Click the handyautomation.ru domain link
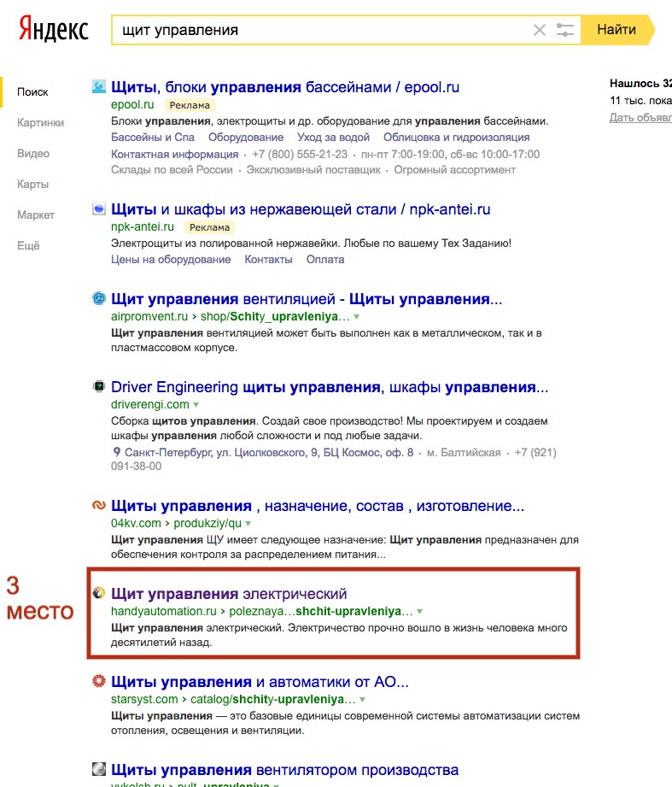The width and height of the screenshot is (672, 787). coord(163,611)
